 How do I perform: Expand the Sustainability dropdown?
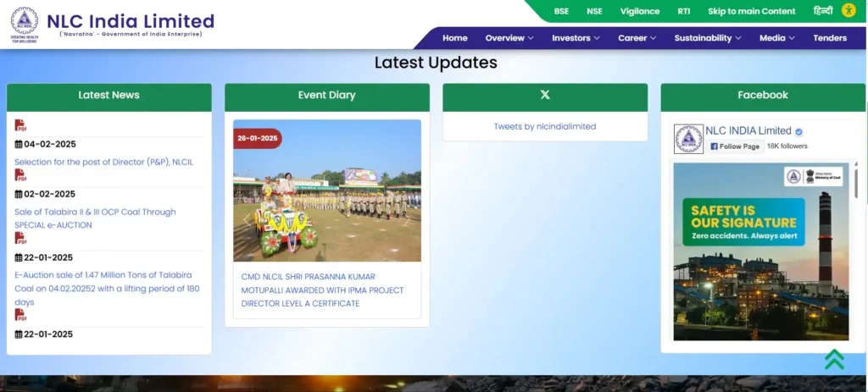[x=708, y=38]
